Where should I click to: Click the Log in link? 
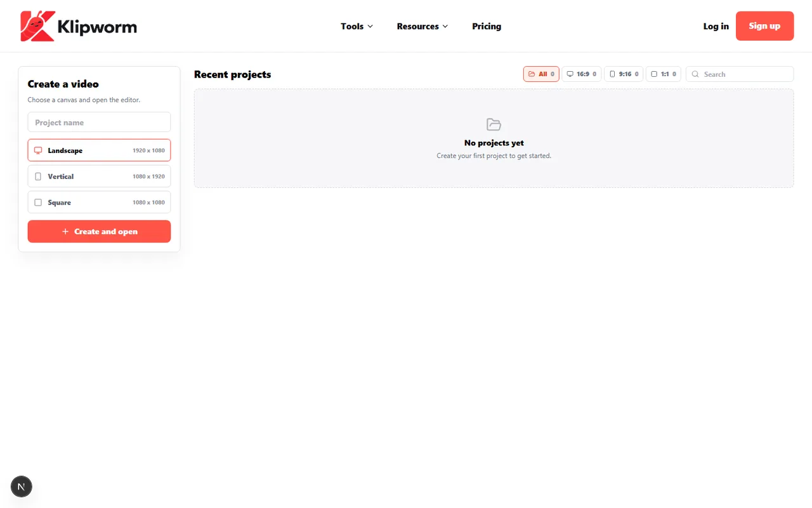(716, 26)
